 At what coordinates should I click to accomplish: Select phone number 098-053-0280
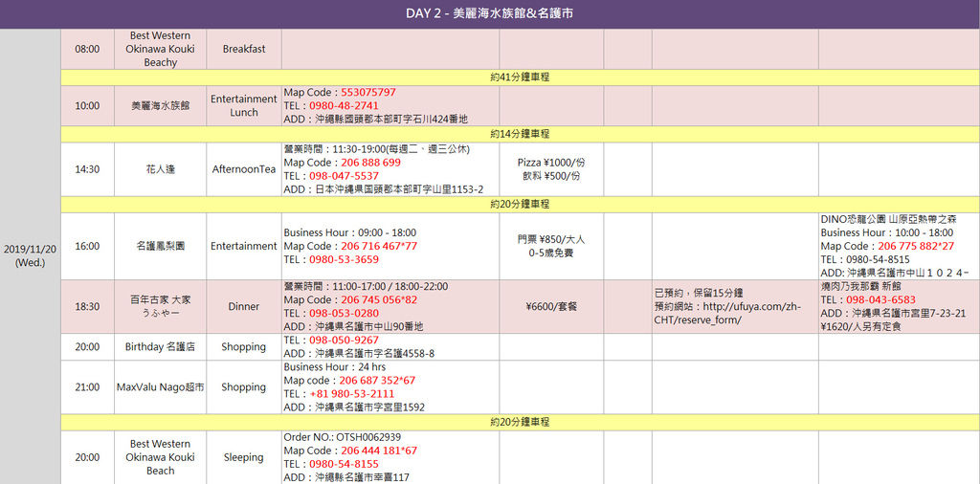click(x=344, y=314)
